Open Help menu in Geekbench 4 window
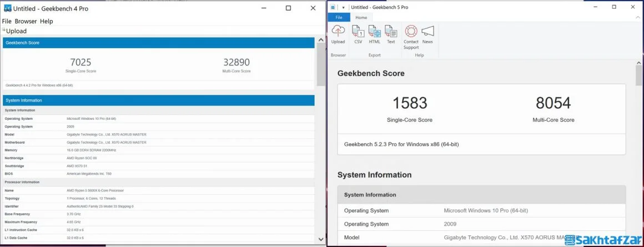This screenshot has width=644, height=247. 47,21
